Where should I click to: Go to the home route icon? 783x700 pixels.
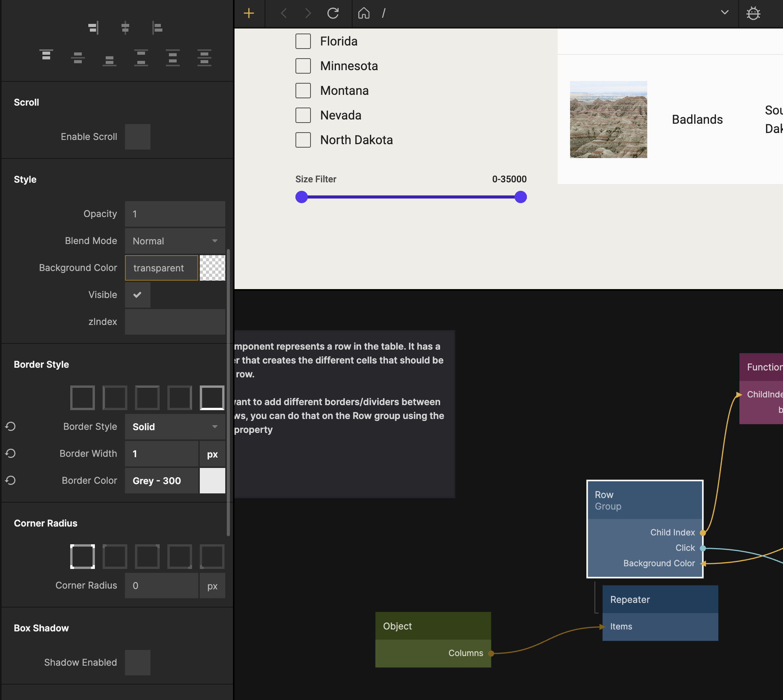363,13
